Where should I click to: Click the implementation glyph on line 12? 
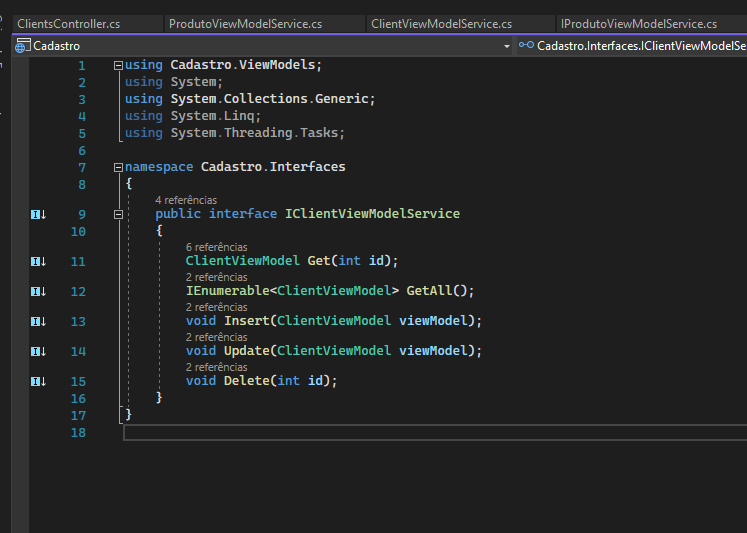pyautogui.click(x=39, y=292)
